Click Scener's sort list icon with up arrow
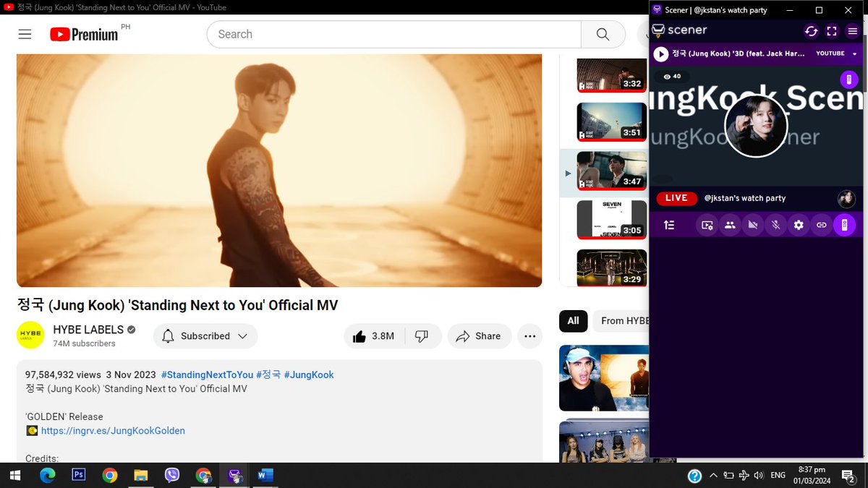This screenshot has width=868, height=488. pos(669,225)
